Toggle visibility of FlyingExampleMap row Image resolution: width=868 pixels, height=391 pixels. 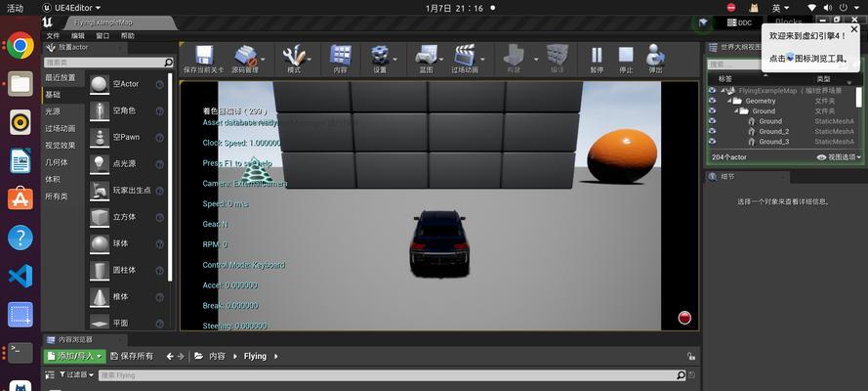coord(712,90)
